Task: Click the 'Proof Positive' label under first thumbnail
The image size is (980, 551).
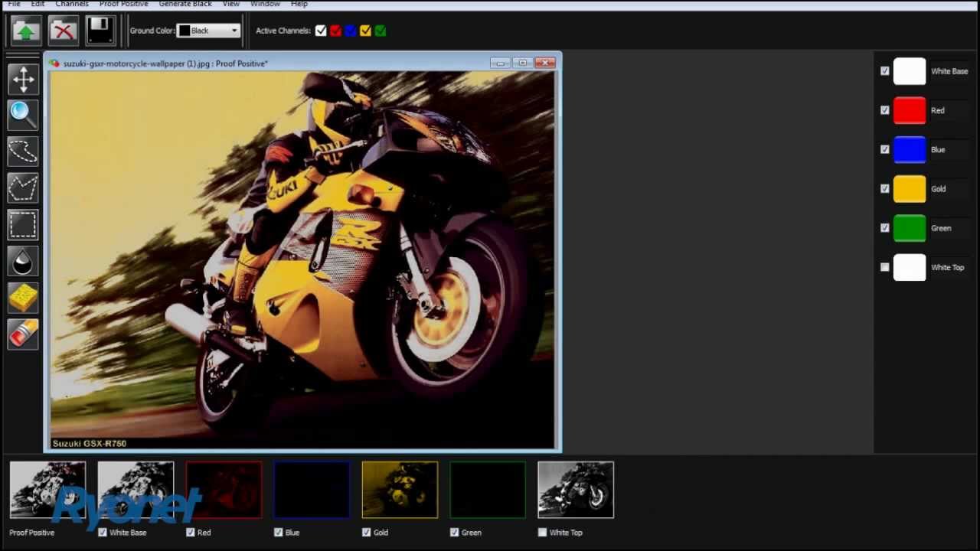Action: (x=32, y=533)
